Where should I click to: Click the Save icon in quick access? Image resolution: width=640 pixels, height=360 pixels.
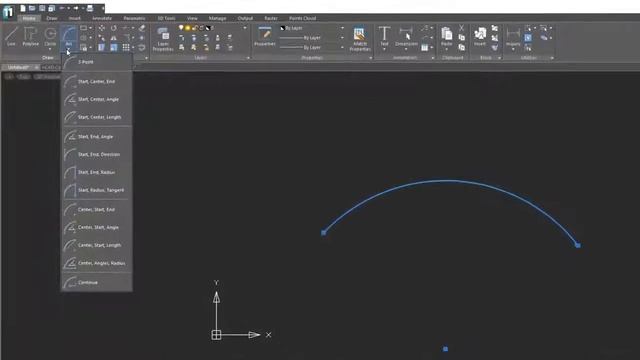(42, 8)
